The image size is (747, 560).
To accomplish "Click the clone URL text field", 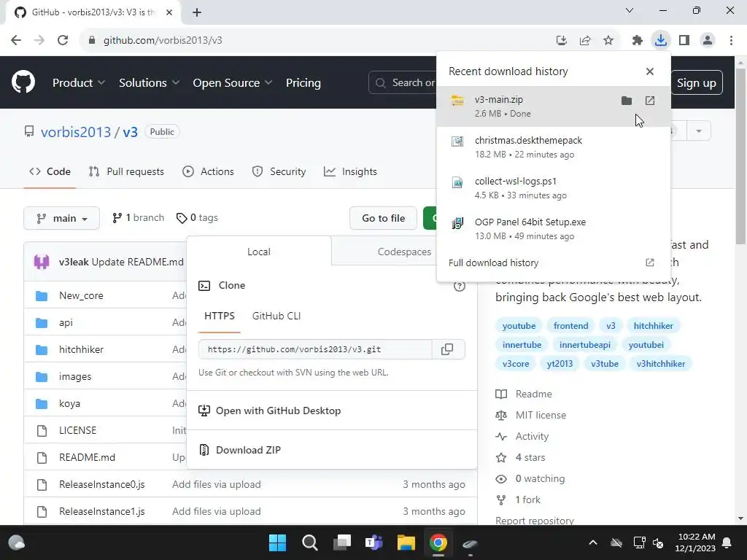I will click(315, 349).
